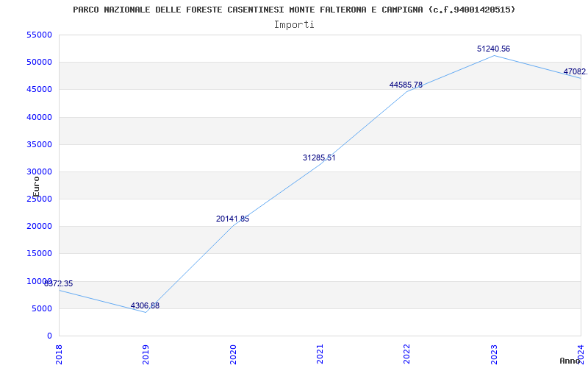Image resolution: width=588 pixels, height=368 pixels.
Task: Click the 50000 y-axis tick label
Action: tap(39, 62)
